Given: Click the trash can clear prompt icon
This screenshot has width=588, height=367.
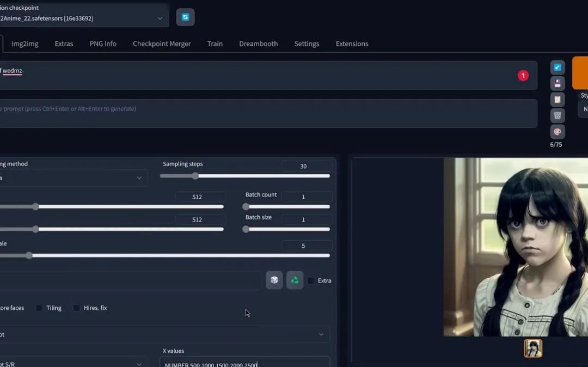Looking at the screenshot, I should [x=557, y=115].
